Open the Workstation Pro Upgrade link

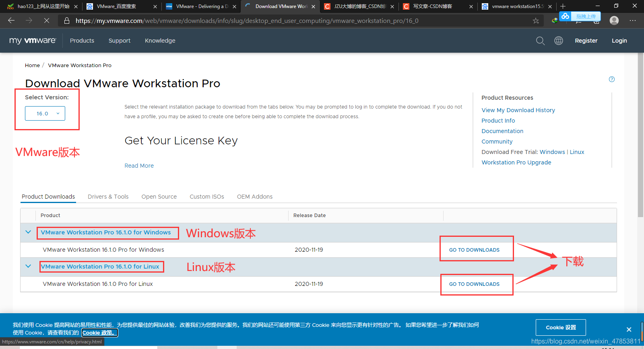click(516, 162)
